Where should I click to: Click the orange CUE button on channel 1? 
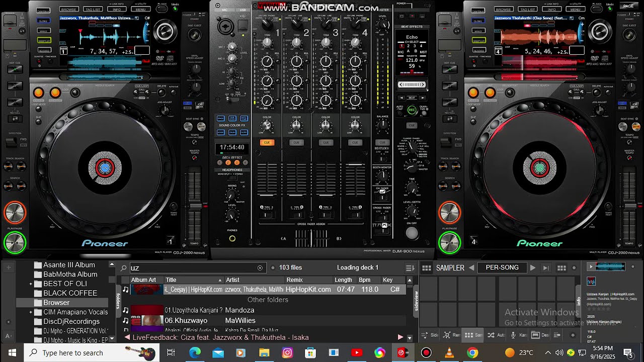267,142
